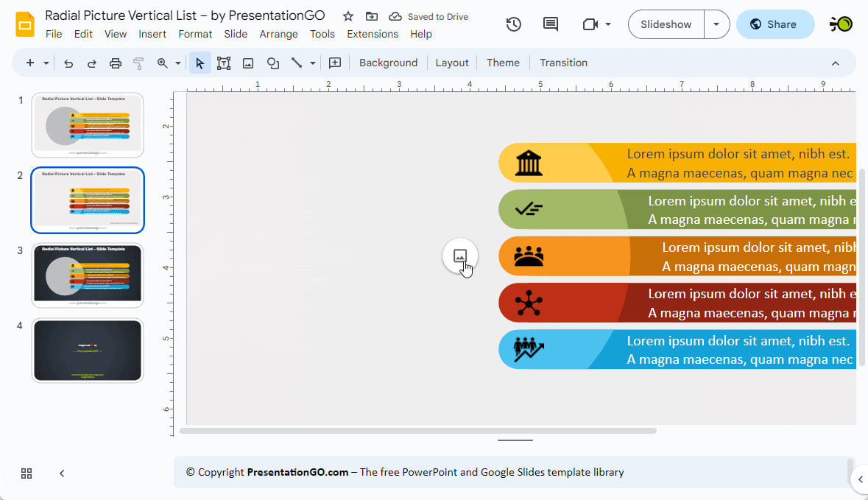
Task: Click the speaker notes resize handle
Action: 515,440
